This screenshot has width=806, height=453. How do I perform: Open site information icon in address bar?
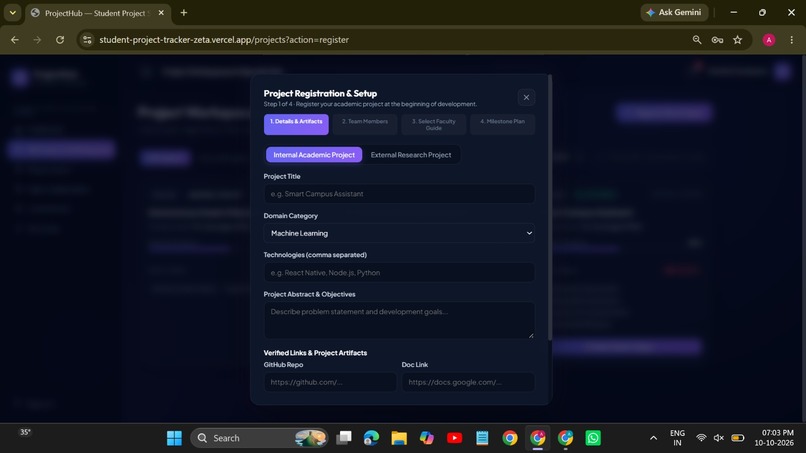click(87, 40)
